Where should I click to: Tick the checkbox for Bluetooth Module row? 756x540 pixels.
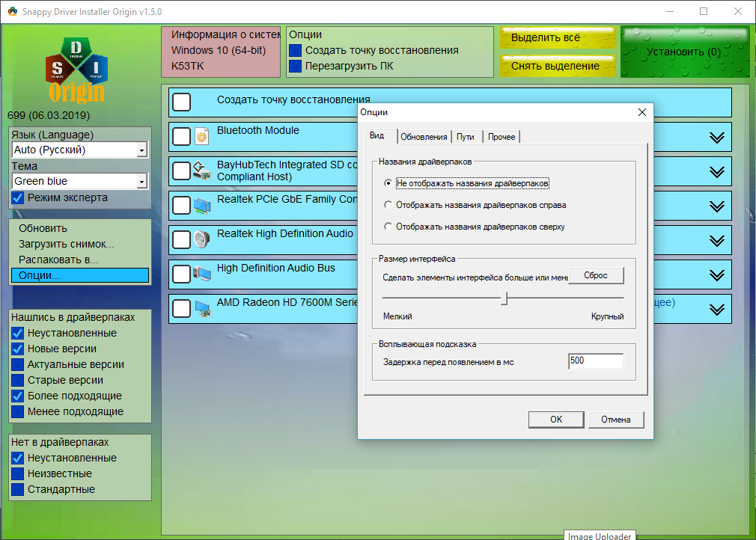click(182, 137)
